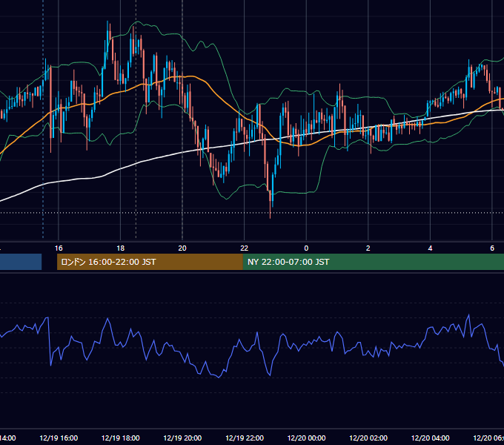
Task: Click the 12/19 18:00 time label
Action: coord(121,438)
